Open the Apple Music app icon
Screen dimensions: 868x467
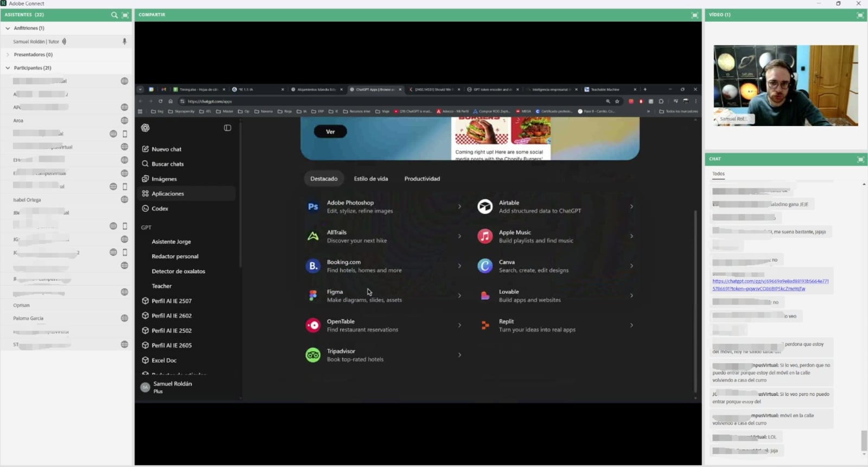pos(485,236)
